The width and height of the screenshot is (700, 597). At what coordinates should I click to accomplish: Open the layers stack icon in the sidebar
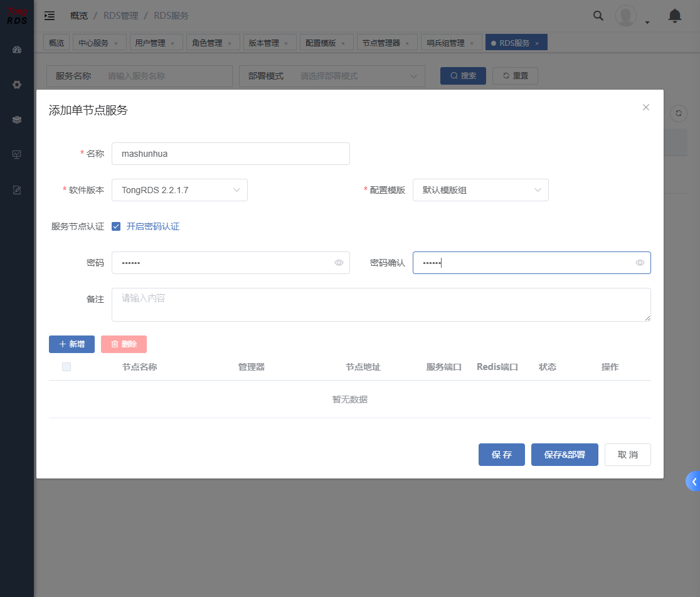click(17, 120)
